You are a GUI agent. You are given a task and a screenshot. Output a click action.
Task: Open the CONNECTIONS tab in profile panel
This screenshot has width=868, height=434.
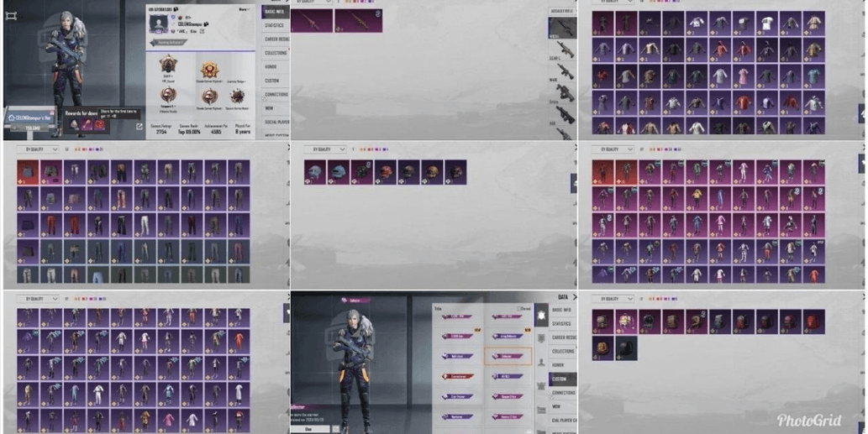[x=275, y=95]
